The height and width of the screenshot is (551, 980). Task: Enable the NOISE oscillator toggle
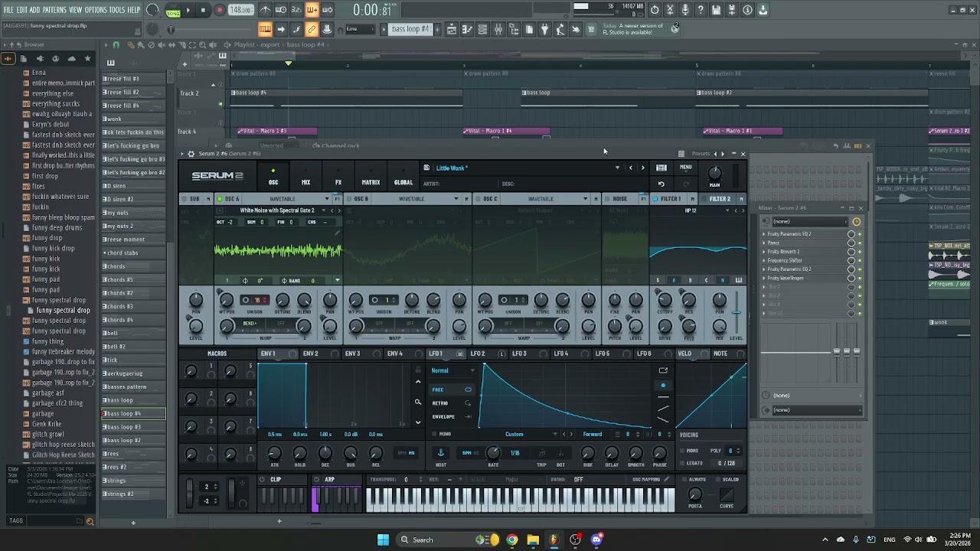606,199
